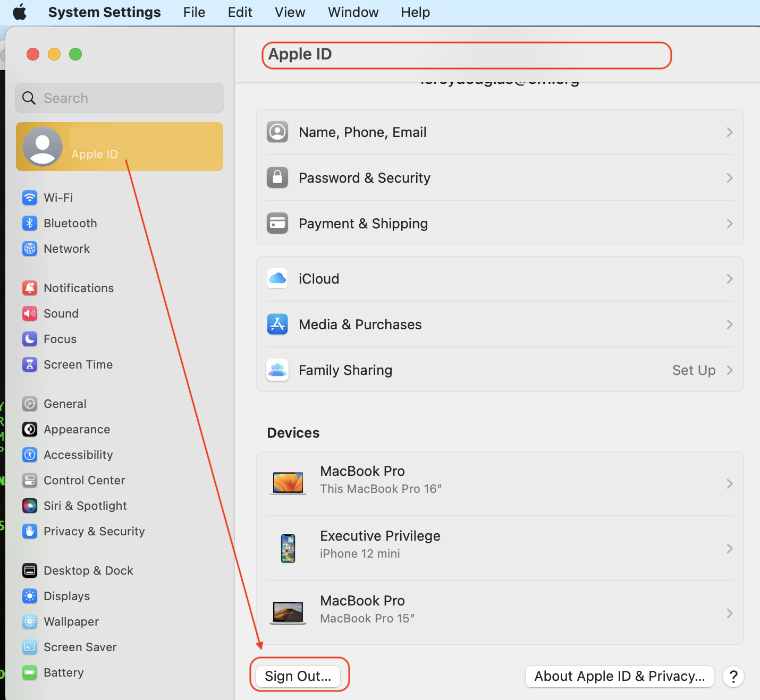
Task: Expand Payment & Shipping chevron
Action: (x=730, y=224)
